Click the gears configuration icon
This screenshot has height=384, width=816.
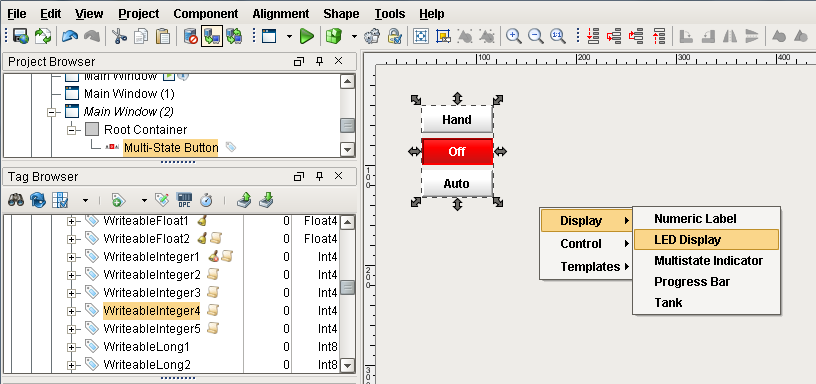click(372, 36)
